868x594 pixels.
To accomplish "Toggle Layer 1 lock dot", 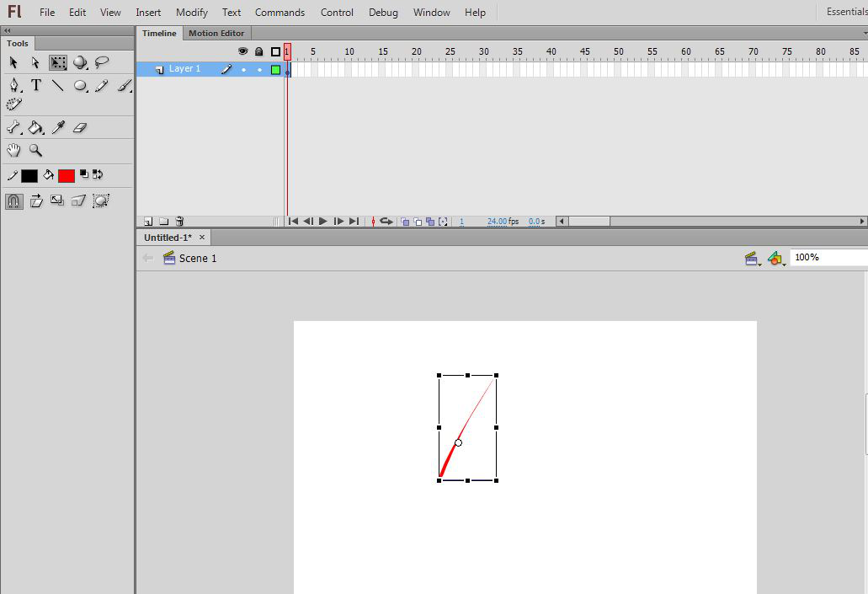I will point(259,70).
